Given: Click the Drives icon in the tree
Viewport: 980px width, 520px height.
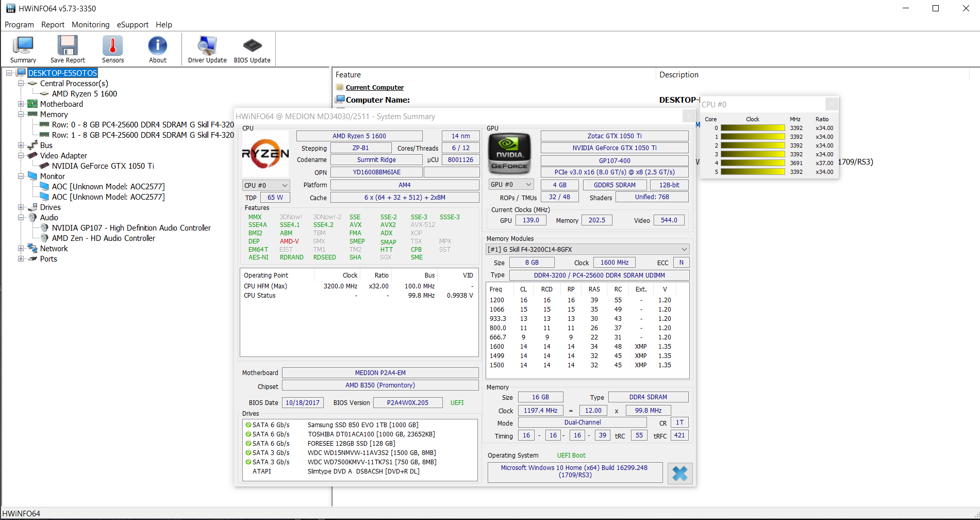Looking at the screenshot, I should pyautogui.click(x=32, y=207).
